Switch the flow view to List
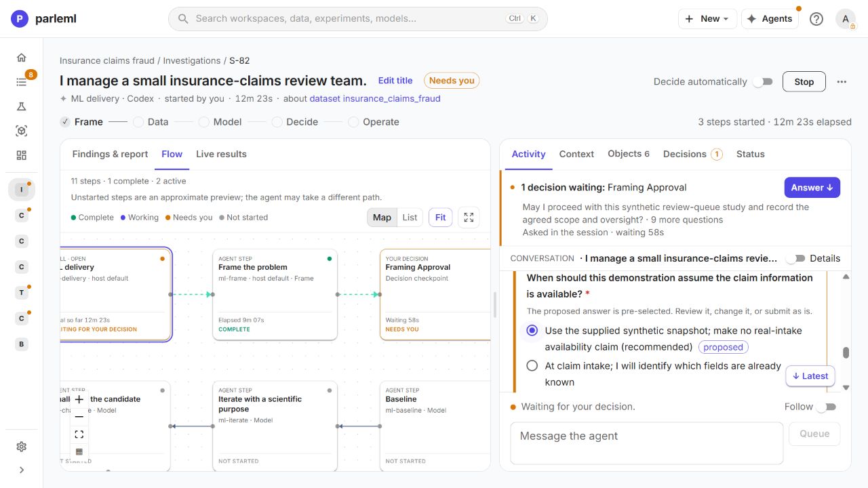Screen dimensions: 868x488 click(x=410, y=218)
